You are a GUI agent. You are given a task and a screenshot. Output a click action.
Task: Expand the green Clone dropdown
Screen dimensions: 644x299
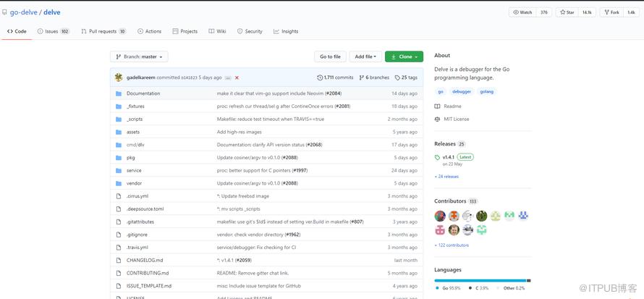404,56
